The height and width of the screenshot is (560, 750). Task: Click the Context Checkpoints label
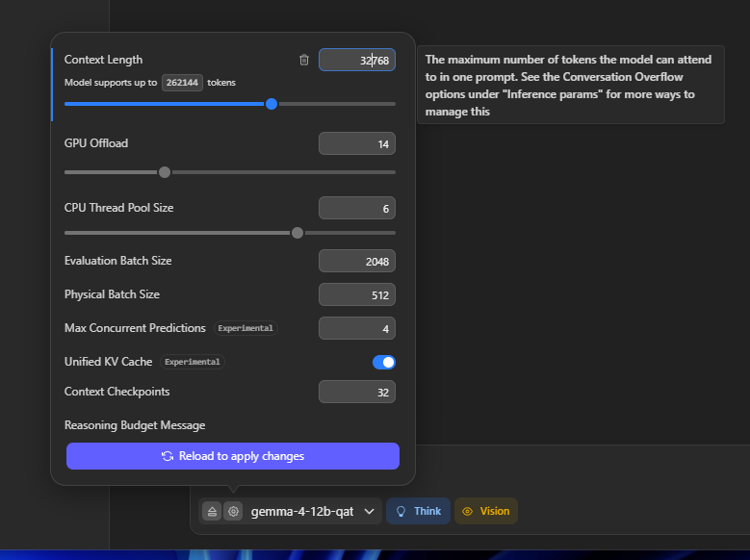(117, 392)
